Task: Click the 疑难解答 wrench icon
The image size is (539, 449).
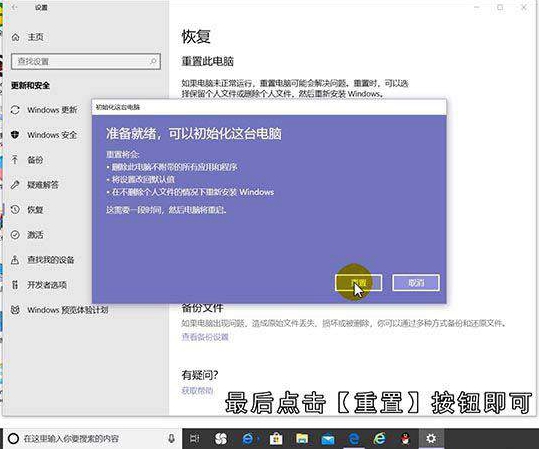Action: click(15, 185)
